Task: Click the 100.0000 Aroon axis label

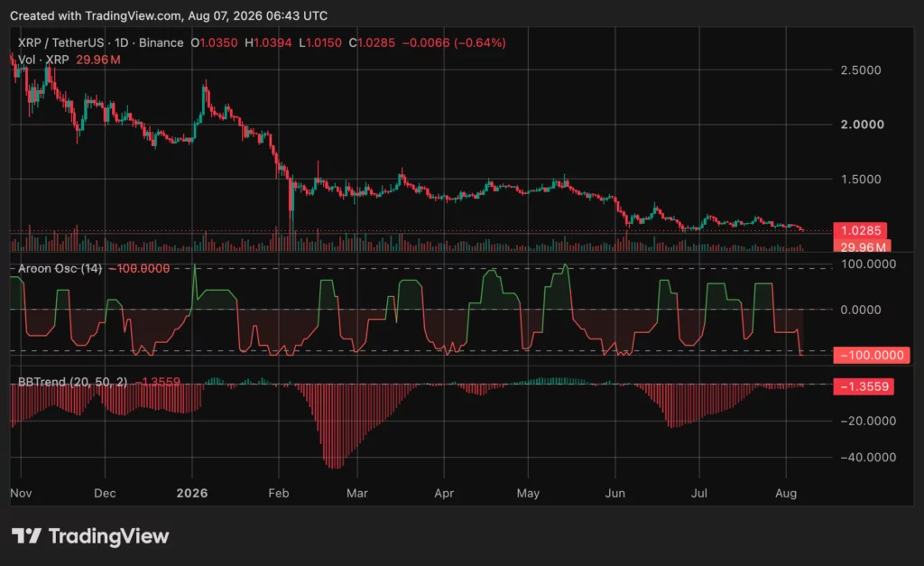Action: 869,264
